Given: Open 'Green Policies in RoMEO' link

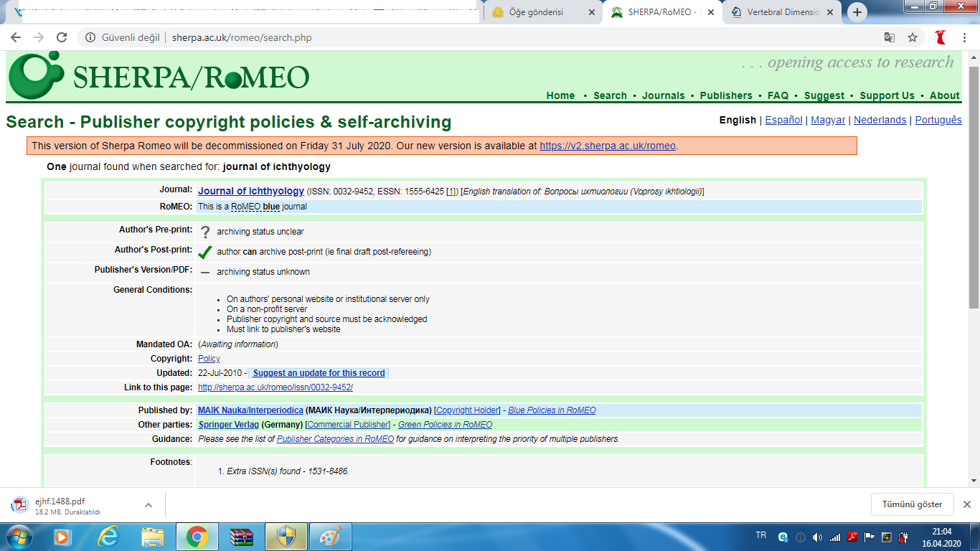Looking at the screenshot, I should (445, 425).
